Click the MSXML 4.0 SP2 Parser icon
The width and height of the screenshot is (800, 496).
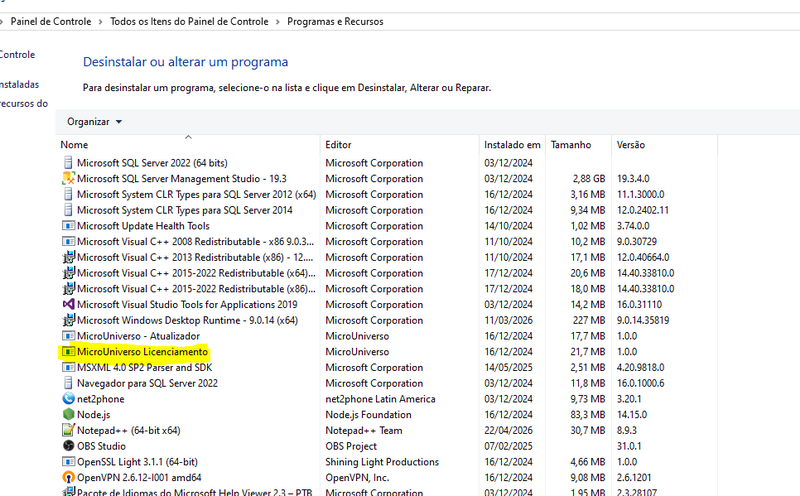click(x=68, y=367)
